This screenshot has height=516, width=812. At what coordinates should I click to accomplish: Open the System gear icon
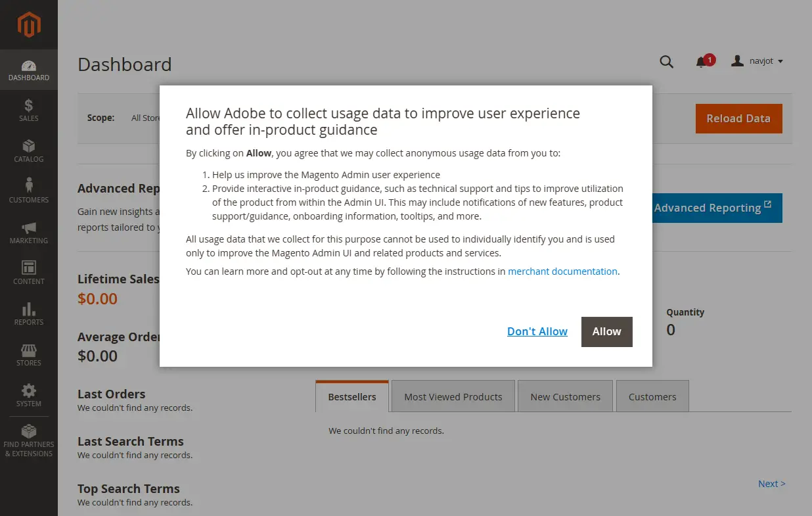[x=29, y=391]
